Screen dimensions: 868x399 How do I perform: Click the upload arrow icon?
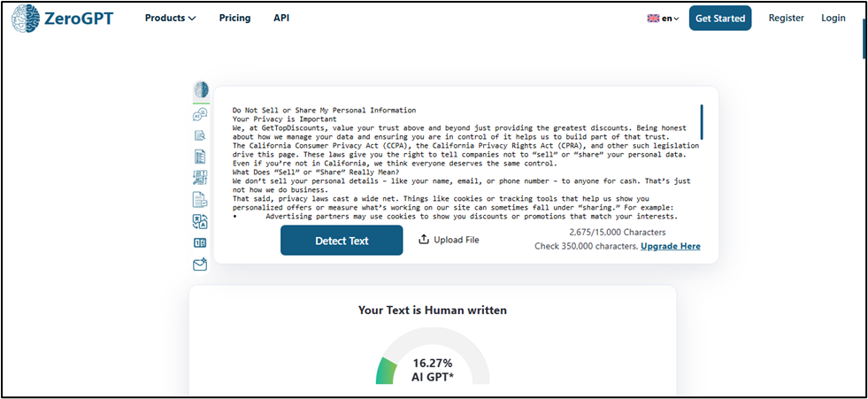(x=424, y=240)
